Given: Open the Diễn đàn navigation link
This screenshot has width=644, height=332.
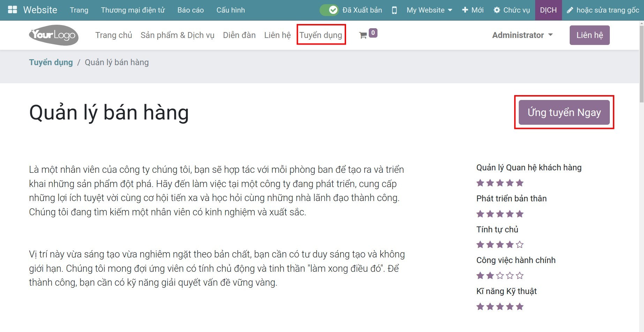Looking at the screenshot, I should tap(239, 35).
